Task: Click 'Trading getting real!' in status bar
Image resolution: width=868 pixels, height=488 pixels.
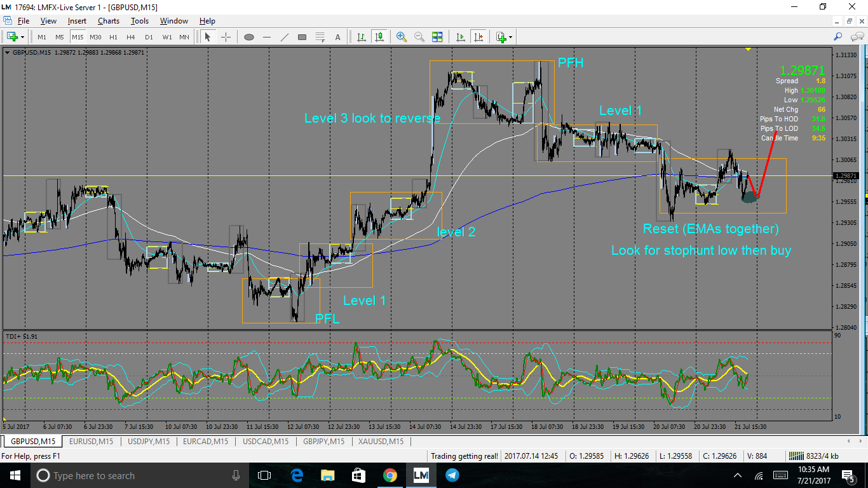Action: (465, 456)
